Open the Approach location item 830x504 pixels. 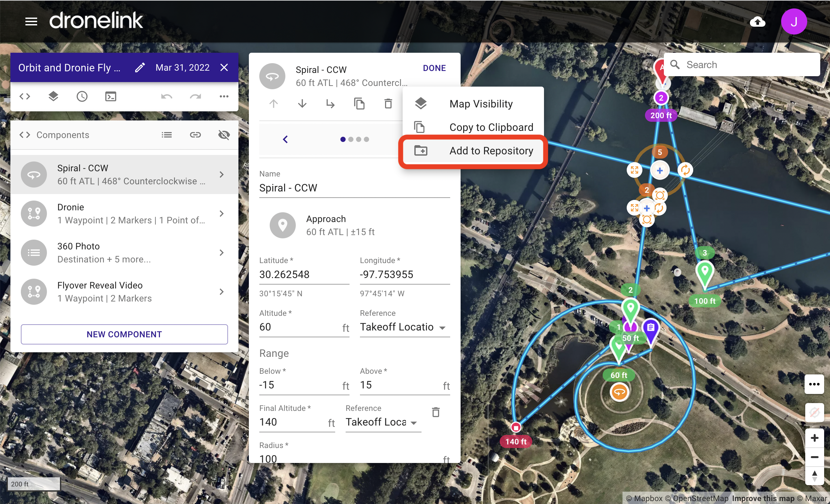pyautogui.click(x=354, y=225)
